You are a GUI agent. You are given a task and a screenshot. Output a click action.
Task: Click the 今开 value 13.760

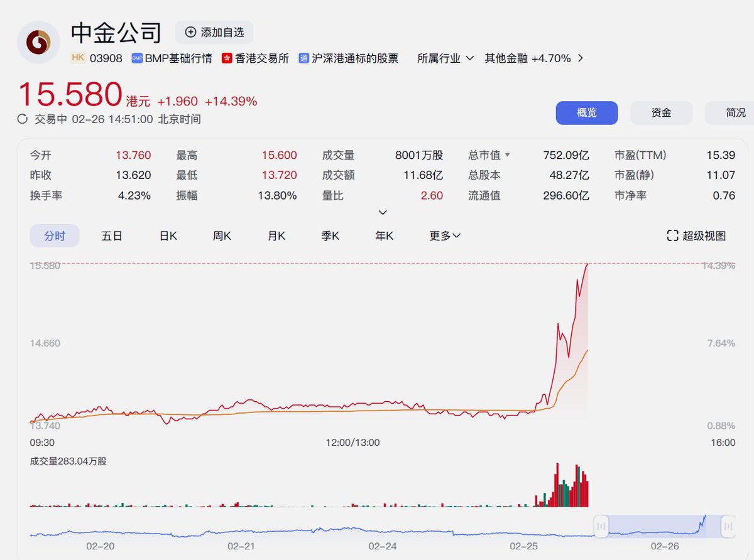pos(133,155)
